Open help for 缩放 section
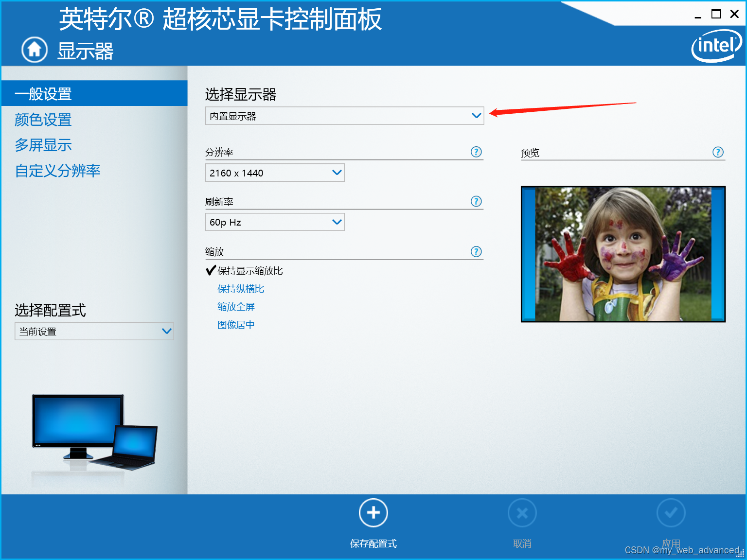Screen dimensions: 747x560 pyautogui.click(x=476, y=251)
